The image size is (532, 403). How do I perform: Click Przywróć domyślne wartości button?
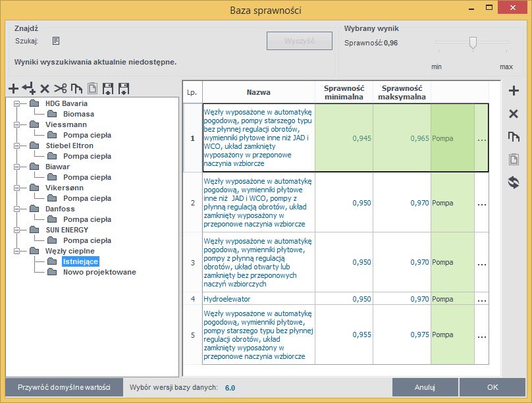(x=64, y=387)
